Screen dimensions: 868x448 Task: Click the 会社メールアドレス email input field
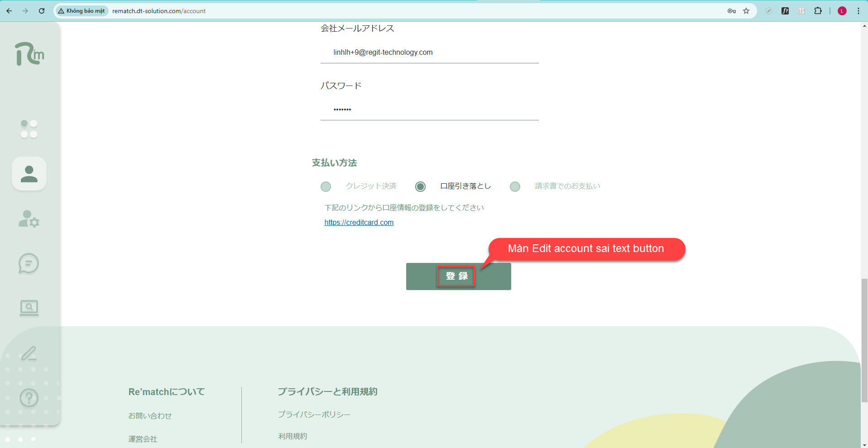point(429,52)
